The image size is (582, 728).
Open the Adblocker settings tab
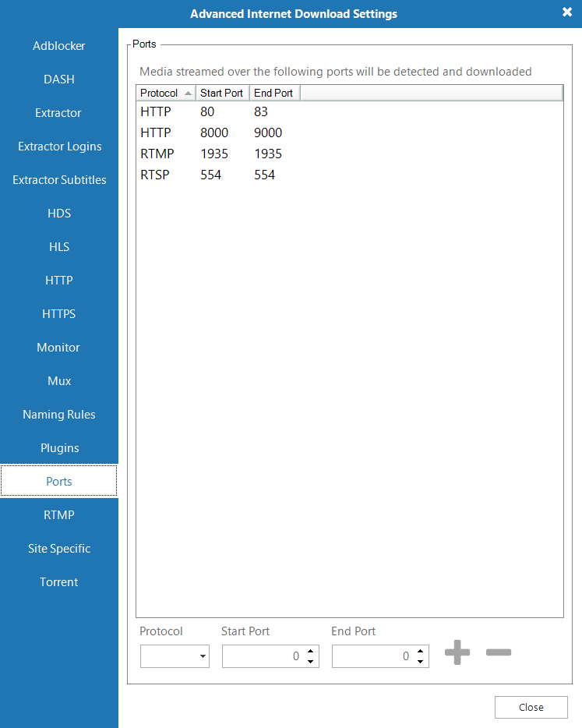click(x=59, y=45)
